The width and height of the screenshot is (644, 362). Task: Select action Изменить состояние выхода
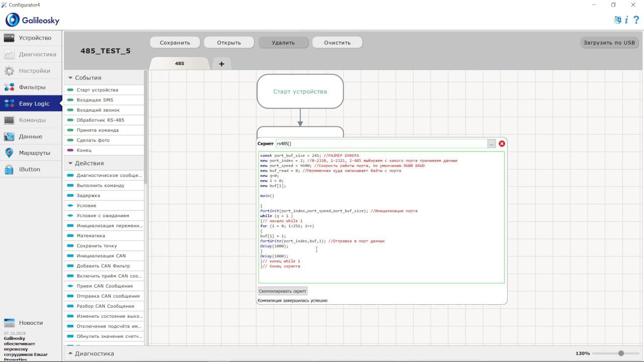point(104,316)
